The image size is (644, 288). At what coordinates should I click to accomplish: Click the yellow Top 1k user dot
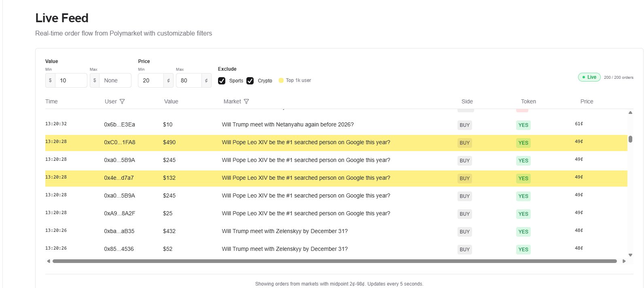pos(281,80)
